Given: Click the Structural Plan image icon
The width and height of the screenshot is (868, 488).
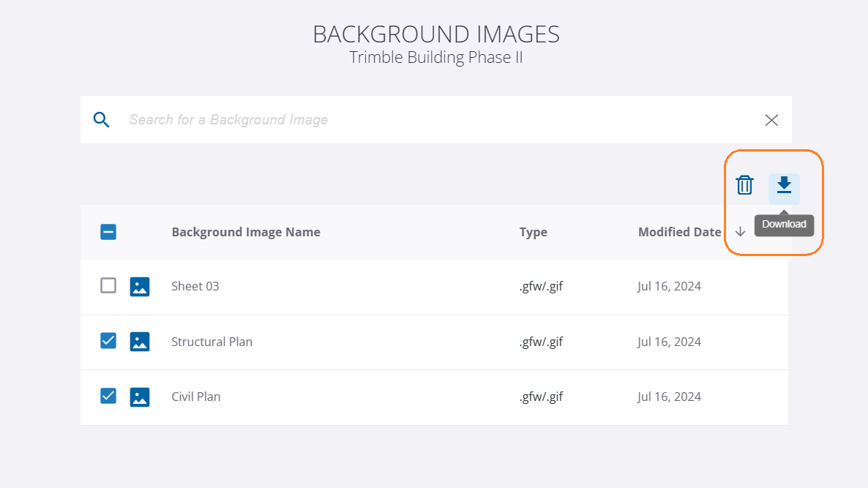Looking at the screenshot, I should [140, 342].
